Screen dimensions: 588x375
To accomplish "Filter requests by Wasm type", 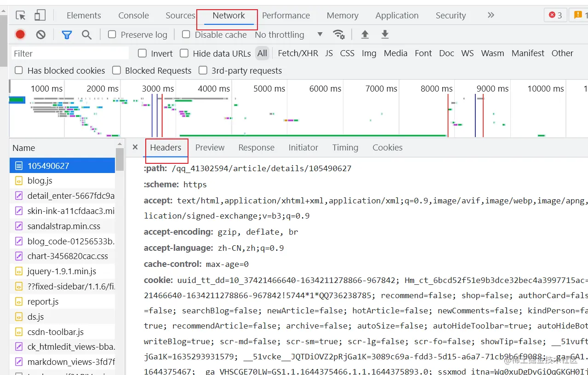I will pyautogui.click(x=493, y=53).
